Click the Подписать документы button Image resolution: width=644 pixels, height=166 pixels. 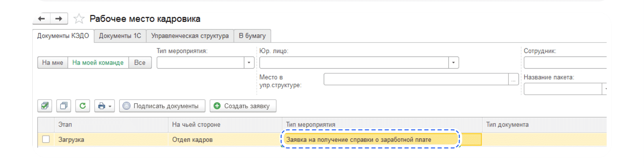tap(162, 106)
